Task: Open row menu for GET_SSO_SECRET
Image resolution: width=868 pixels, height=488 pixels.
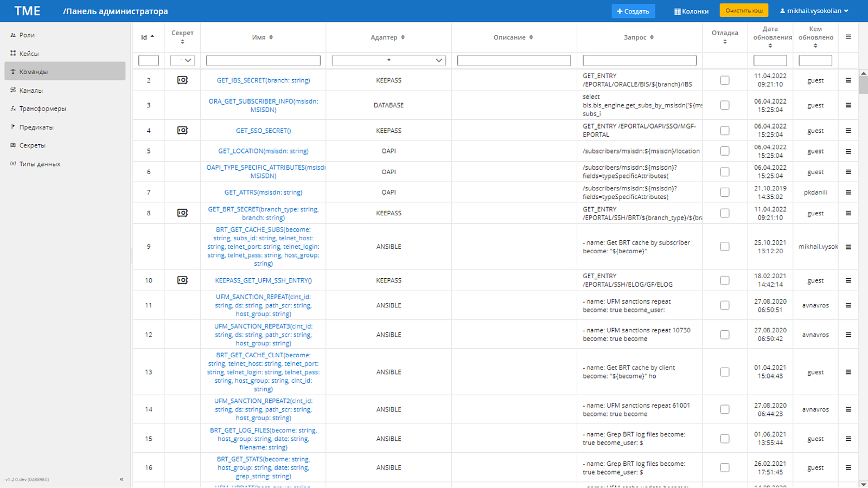Action: tap(848, 131)
